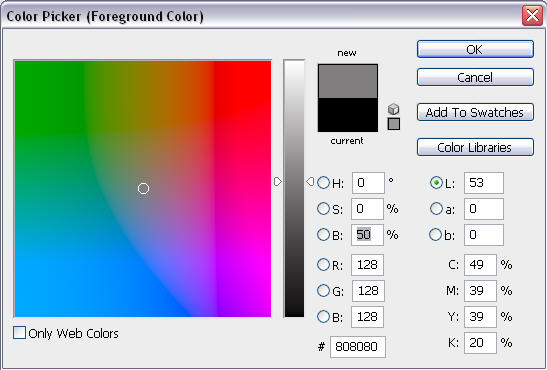The height and width of the screenshot is (370, 547).
Task: Select the L lightness radio button
Action: coord(436,182)
